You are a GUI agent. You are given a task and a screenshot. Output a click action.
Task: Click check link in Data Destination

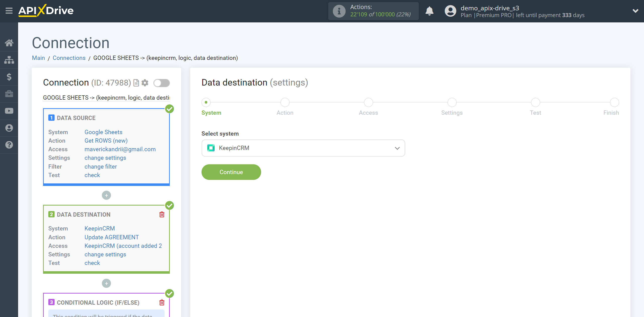click(92, 263)
